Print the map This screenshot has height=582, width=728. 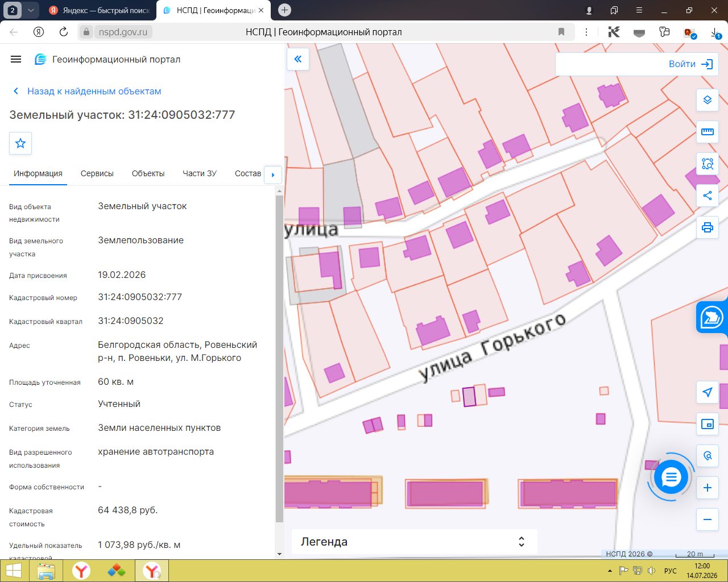(708, 227)
